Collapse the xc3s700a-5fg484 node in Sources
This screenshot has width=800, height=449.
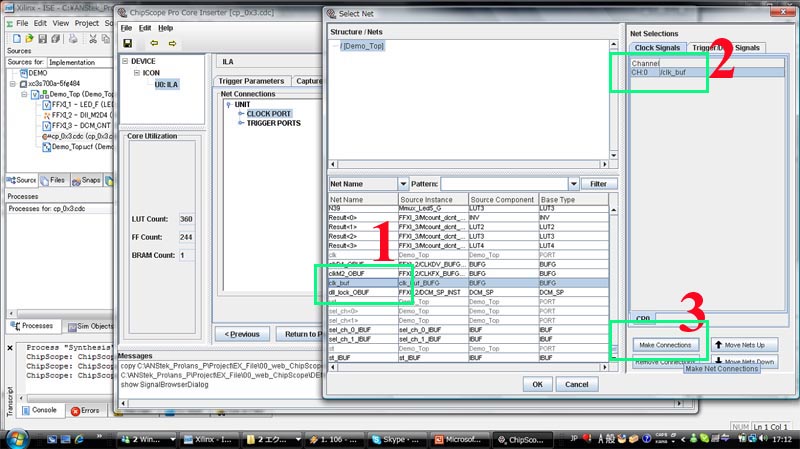point(13,84)
